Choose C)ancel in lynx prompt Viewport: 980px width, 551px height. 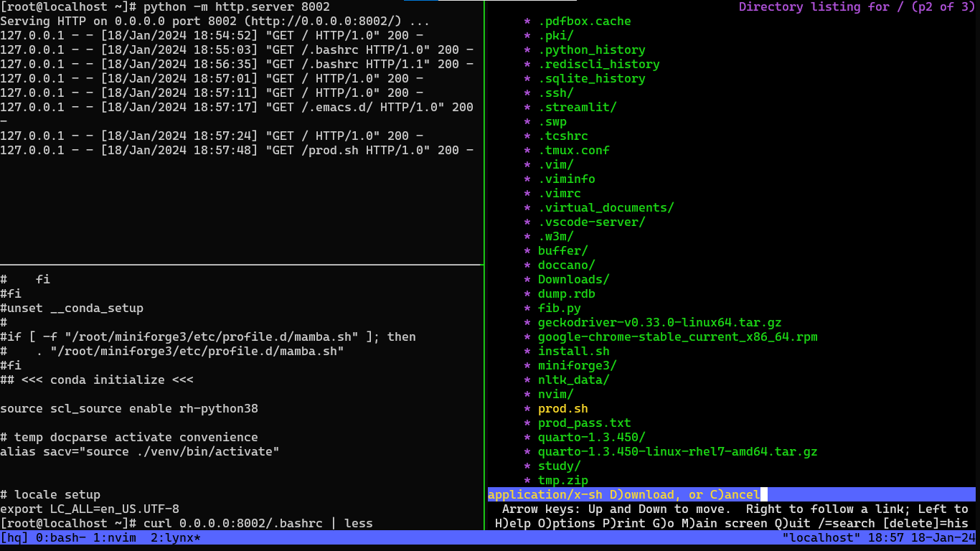pyautogui.click(x=735, y=495)
